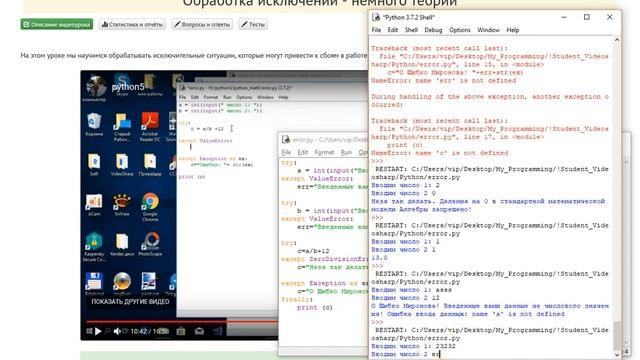
Task: Seek on the red video progress bar
Action: coord(182,322)
